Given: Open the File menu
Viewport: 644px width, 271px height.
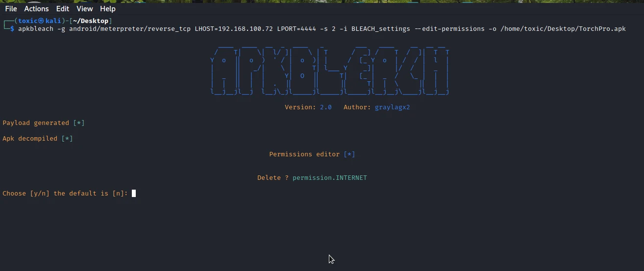Looking at the screenshot, I should [x=11, y=8].
